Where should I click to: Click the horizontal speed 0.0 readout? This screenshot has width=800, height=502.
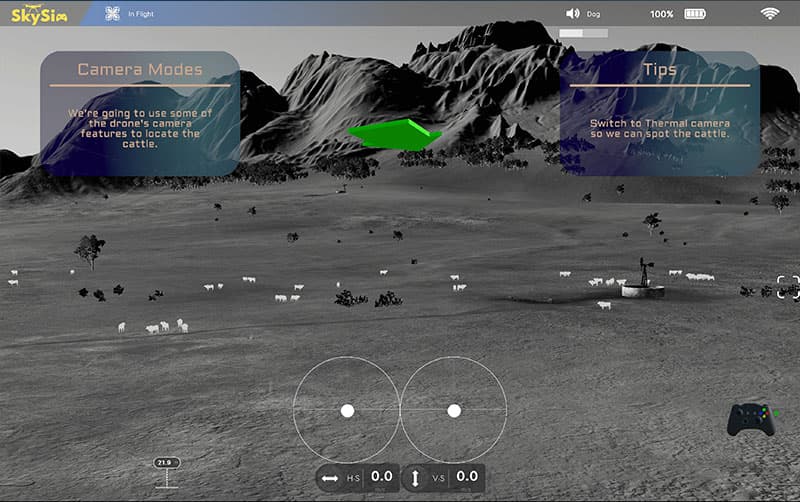pos(381,477)
